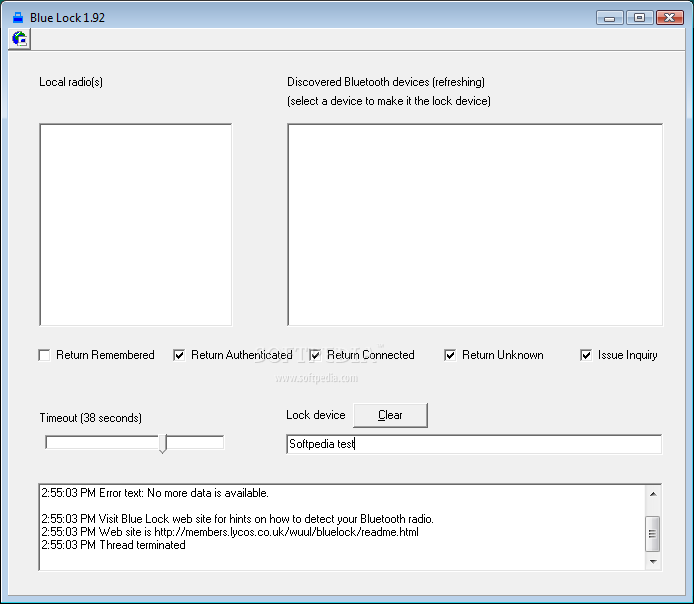
Task: Click the Local radio(s) list box
Action: click(135, 225)
